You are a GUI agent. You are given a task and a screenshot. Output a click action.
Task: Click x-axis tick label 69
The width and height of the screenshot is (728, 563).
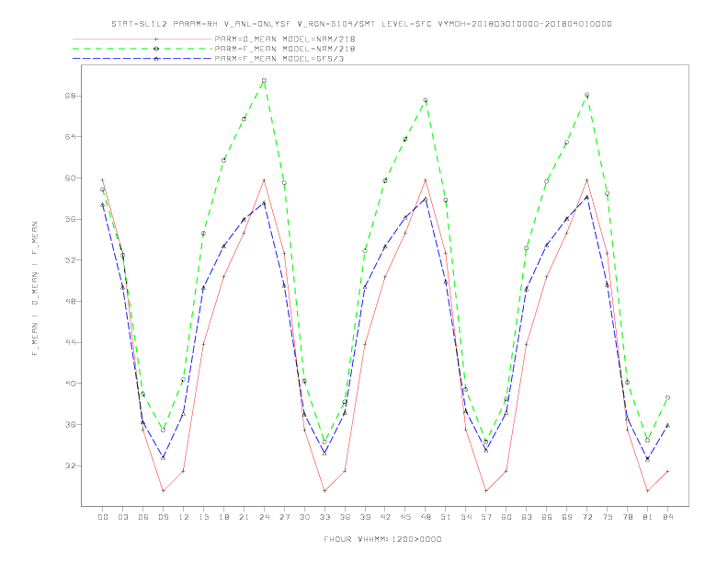567,517
